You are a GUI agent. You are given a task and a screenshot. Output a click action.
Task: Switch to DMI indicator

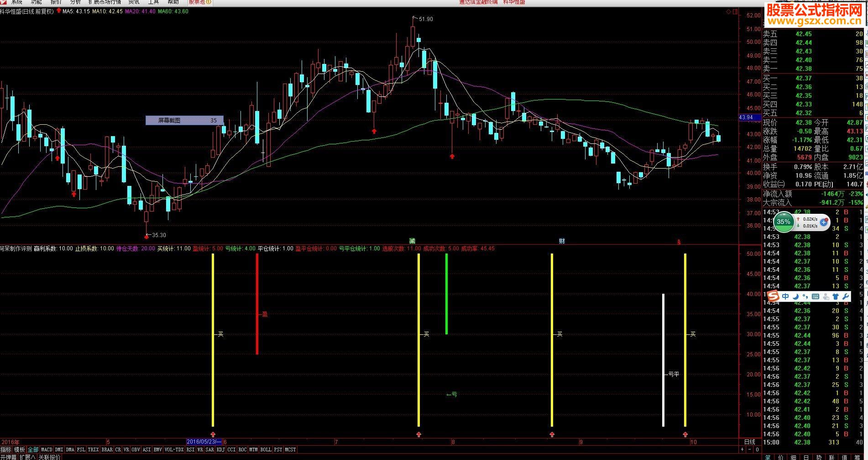coord(59,449)
